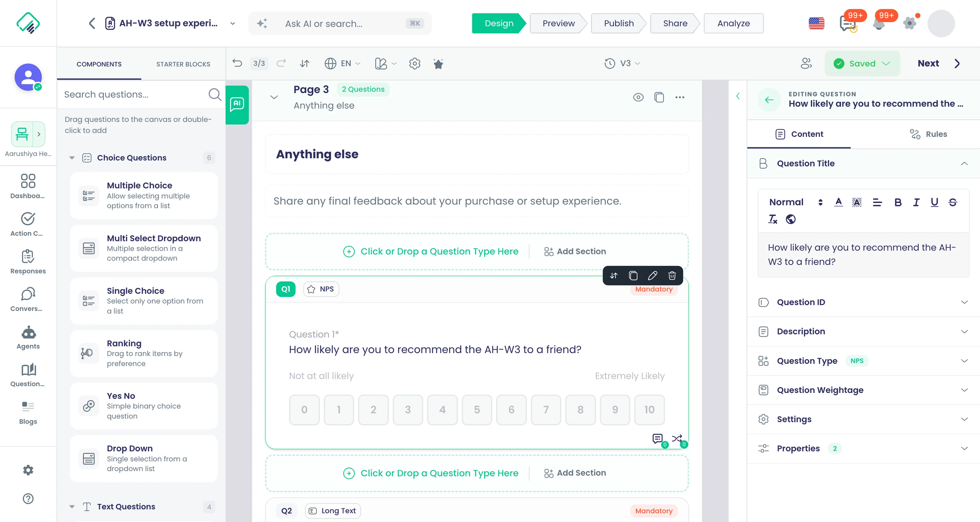Move question Q1 with the swap arrows icon
This screenshot has width=980, height=522.
(614, 275)
